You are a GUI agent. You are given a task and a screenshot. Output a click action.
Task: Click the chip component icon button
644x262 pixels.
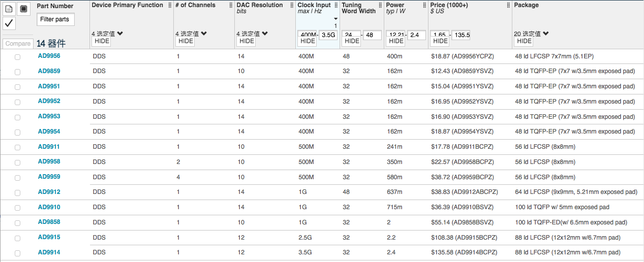[x=23, y=9]
